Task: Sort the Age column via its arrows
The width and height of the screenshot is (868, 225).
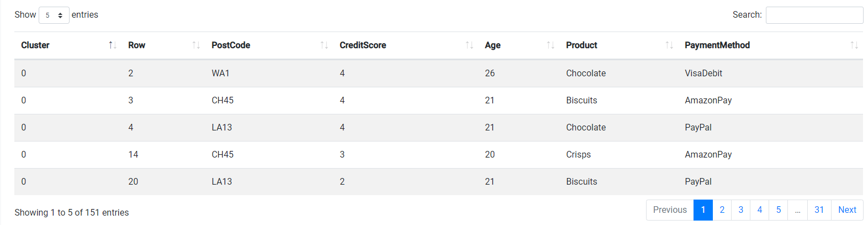Action: coord(551,45)
